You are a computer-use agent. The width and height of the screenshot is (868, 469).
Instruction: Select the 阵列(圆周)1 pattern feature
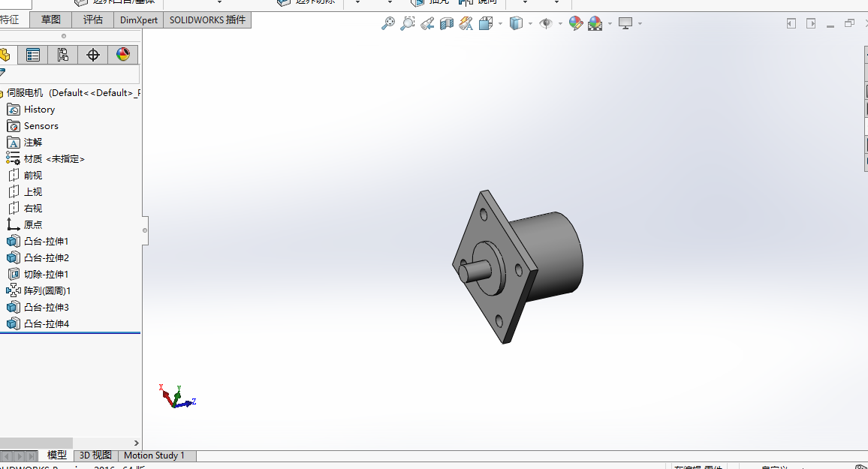[x=47, y=291]
